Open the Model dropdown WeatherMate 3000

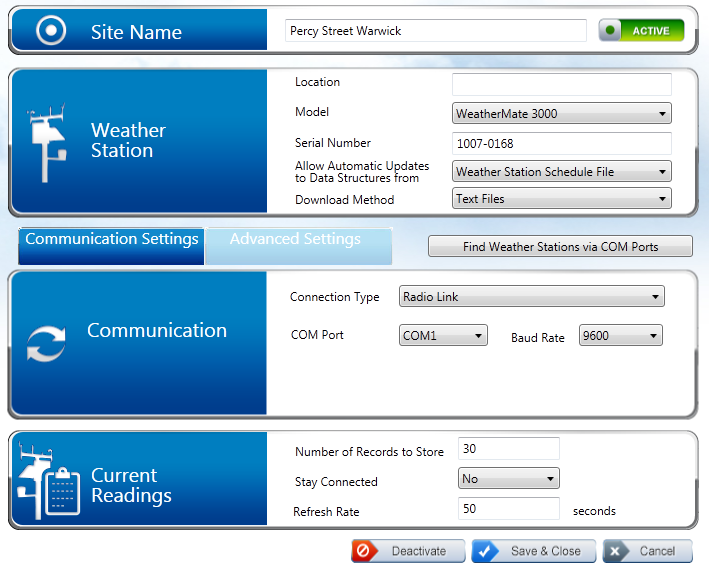coord(561,114)
